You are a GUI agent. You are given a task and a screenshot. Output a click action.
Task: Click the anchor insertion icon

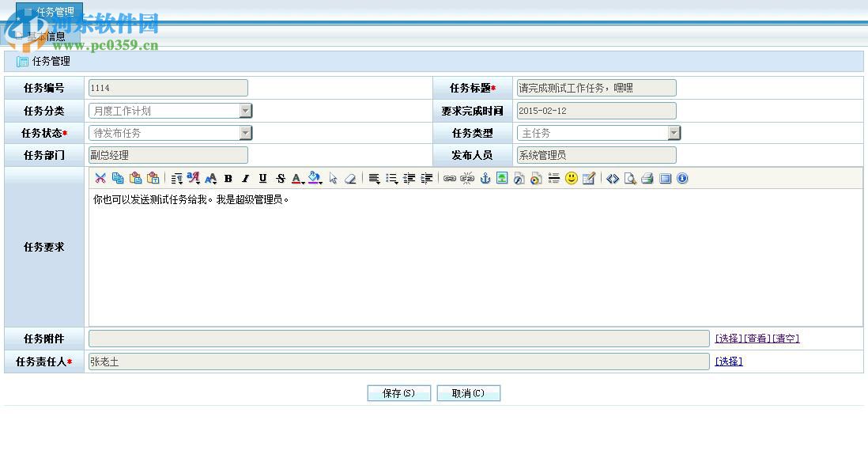pos(485,178)
